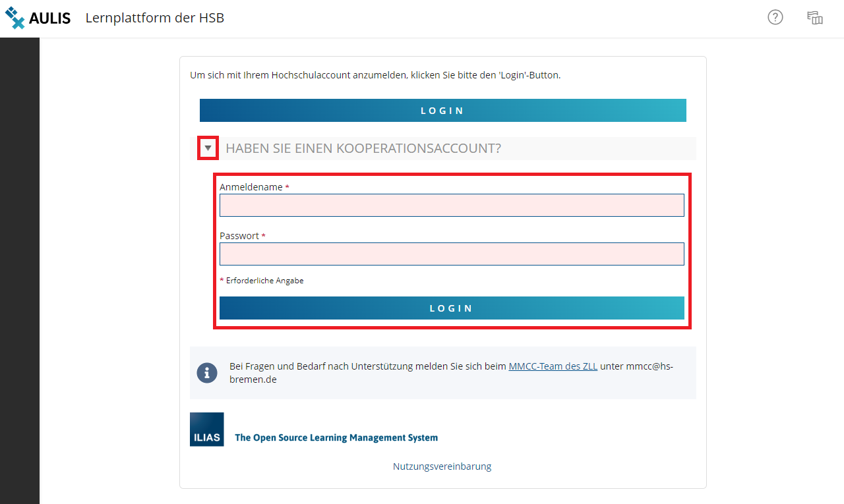Click the 'Passwort' field label
Viewport: 844px width, 504px height.
[x=239, y=236]
